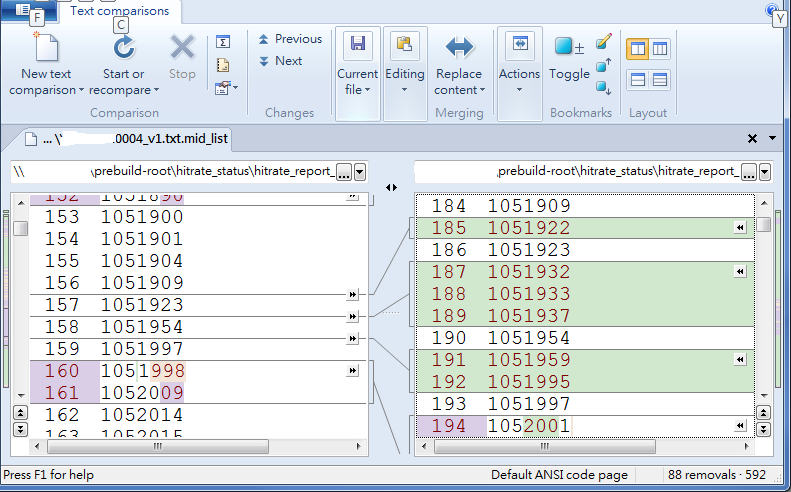Open Replace content merging menu
Viewport: 791px width, 492px height.
(x=459, y=64)
